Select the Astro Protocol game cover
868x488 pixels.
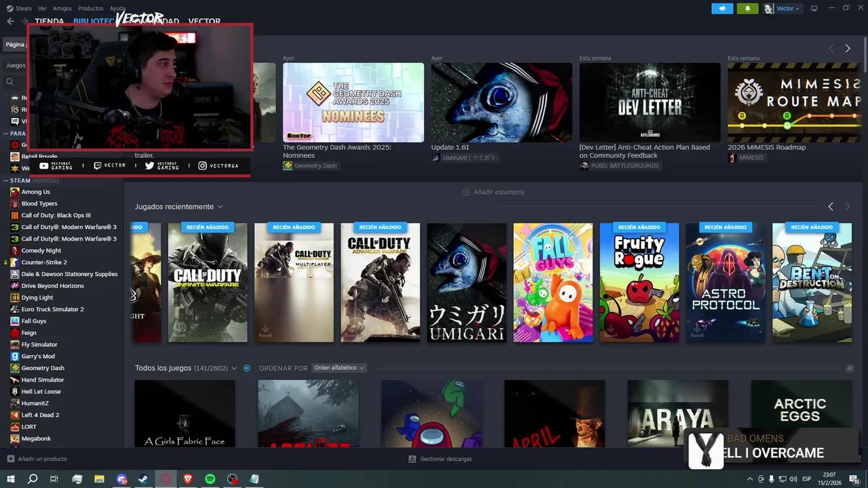coord(726,283)
